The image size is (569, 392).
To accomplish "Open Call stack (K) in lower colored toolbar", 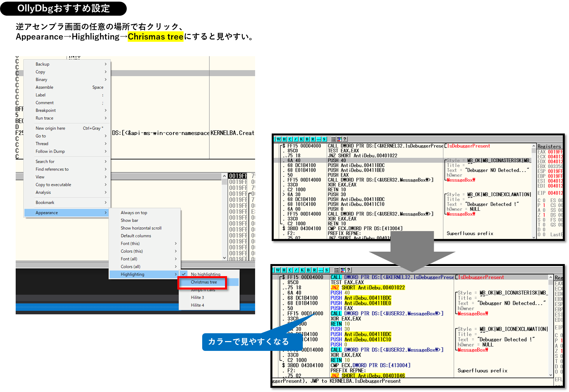I will coord(302,270).
